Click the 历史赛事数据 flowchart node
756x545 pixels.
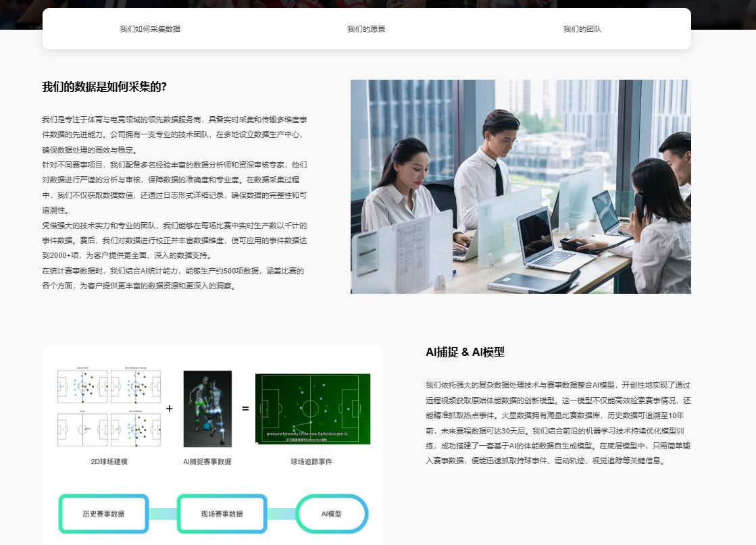click(x=103, y=513)
